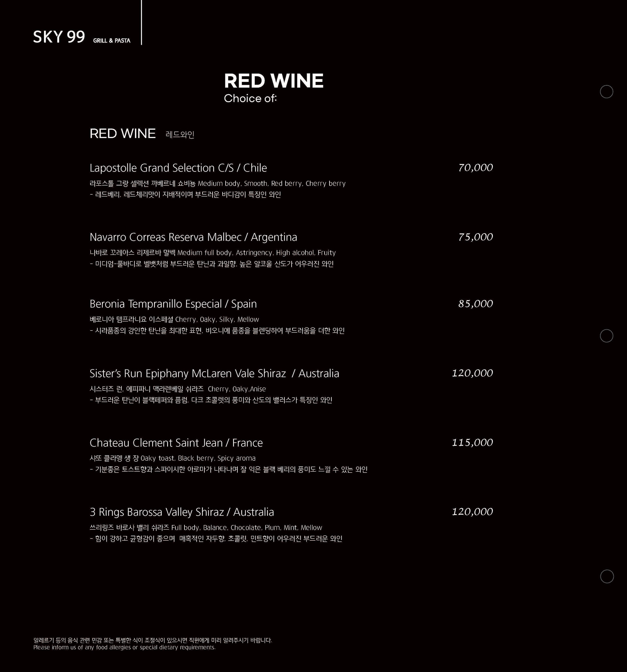
Task: Select the top circle marker on right edge
Action: click(x=606, y=91)
